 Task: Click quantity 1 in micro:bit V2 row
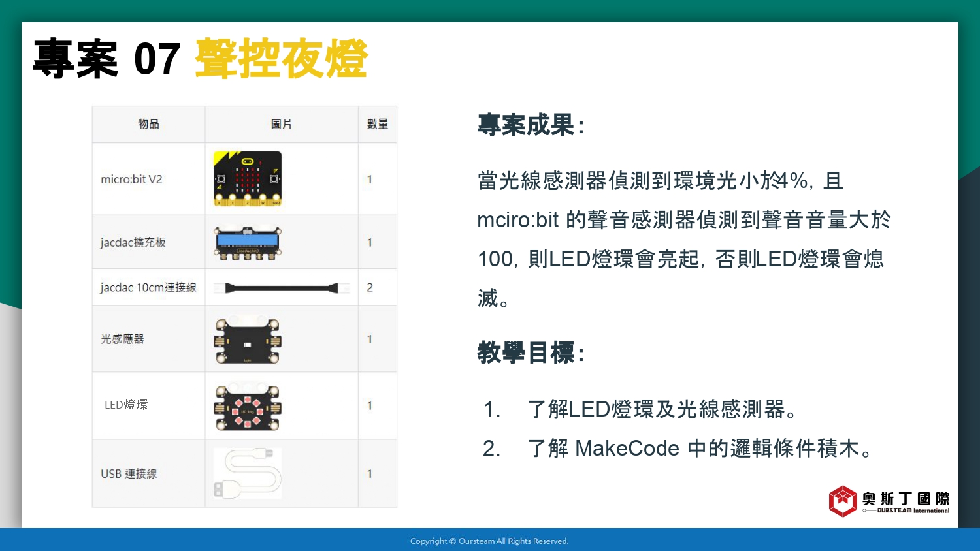370,179
